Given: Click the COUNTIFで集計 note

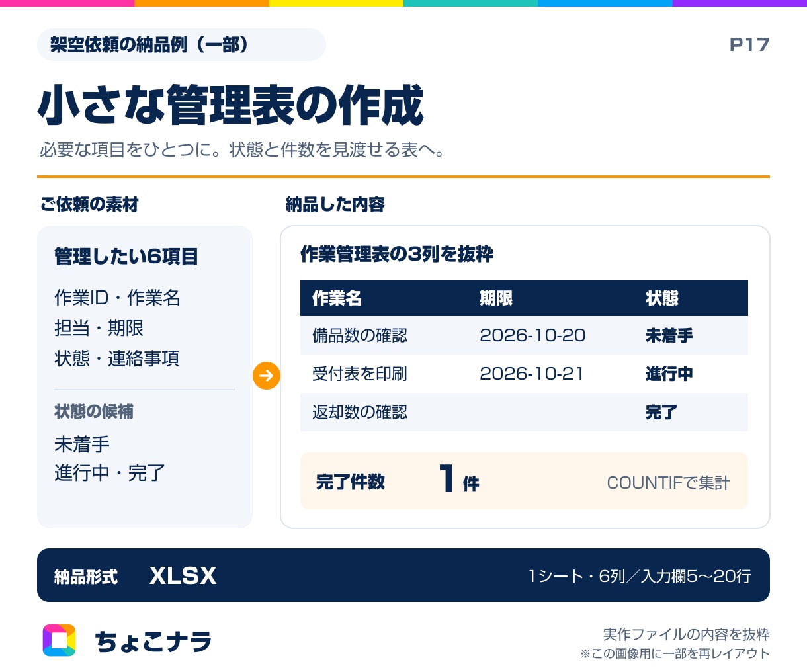Looking at the screenshot, I should pyautogui.click(x=668, y=483).
